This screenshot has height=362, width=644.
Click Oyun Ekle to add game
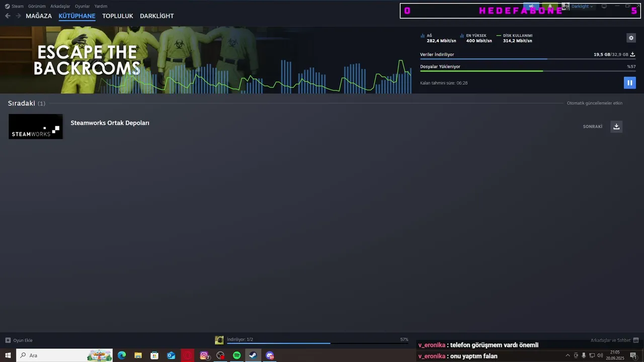pyautogui.click(x=23, y=340)
